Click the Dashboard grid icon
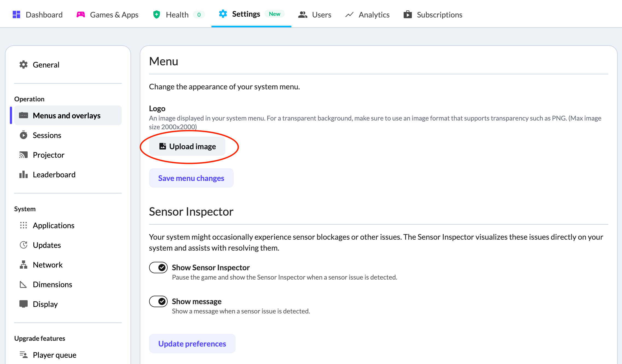The width and height of the screenshot is (622, 364). (16, 15)
